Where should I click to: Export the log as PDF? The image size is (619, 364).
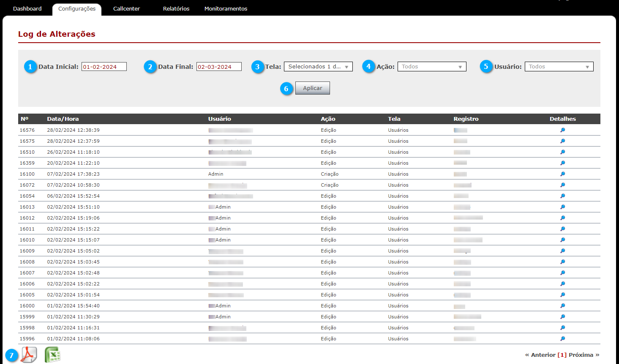(x=29, y=355)
